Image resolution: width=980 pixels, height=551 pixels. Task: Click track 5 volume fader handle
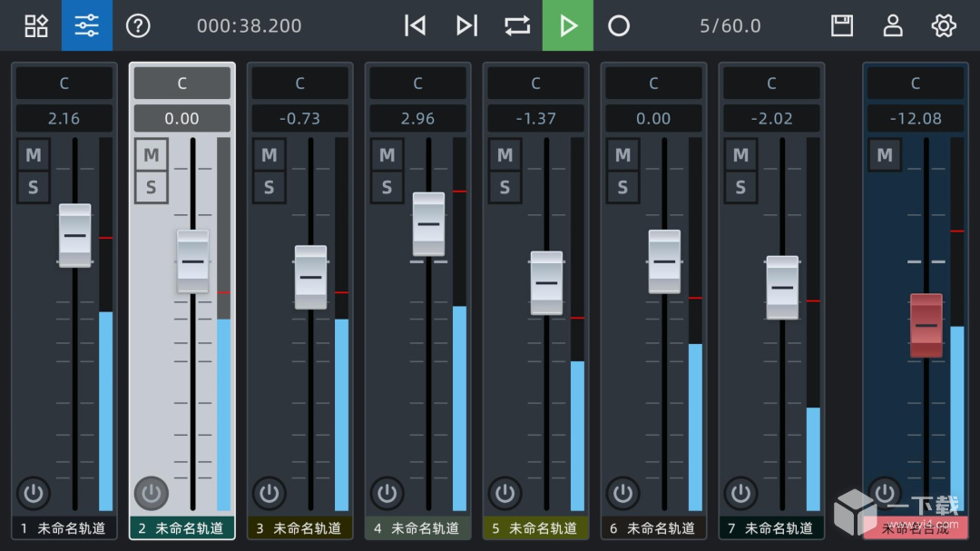(547, 282)
